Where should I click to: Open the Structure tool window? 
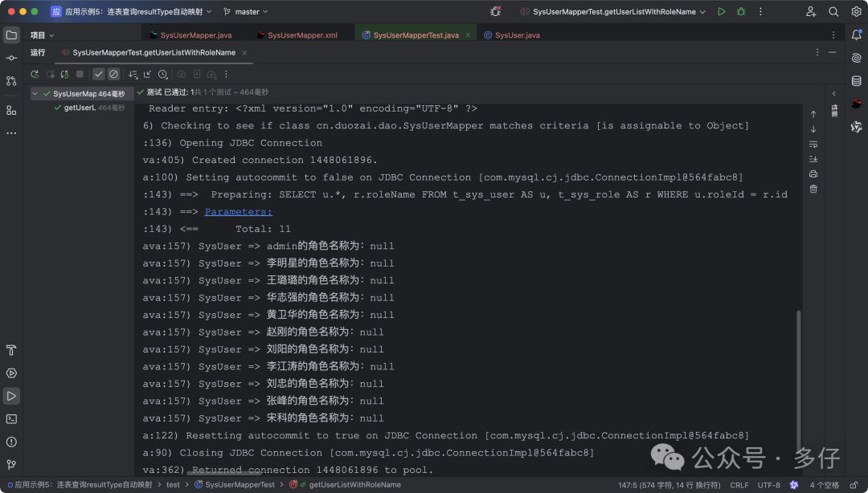tap(11, 111)
